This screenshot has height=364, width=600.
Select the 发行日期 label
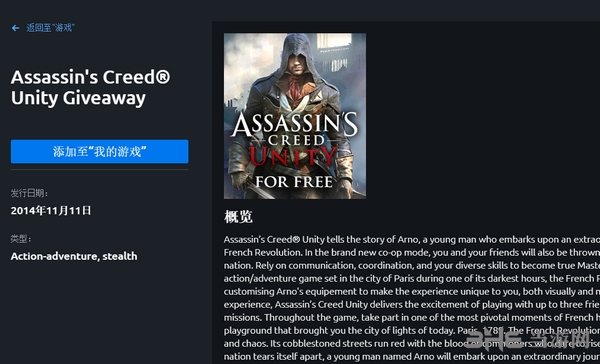coord(29,193)
